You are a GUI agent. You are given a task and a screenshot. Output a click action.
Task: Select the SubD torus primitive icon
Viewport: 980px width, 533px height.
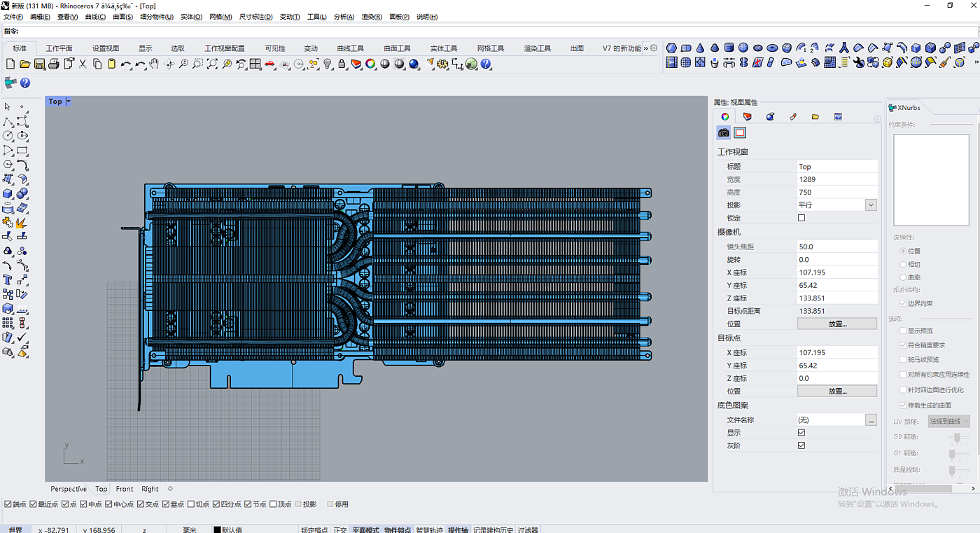[772, 48]
